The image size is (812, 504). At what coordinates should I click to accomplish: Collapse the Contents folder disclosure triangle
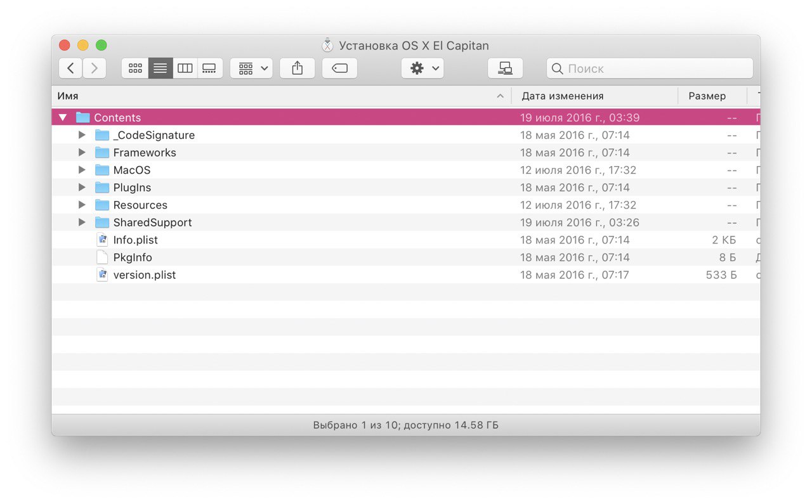pyautogui.click(x=63, y=117)
